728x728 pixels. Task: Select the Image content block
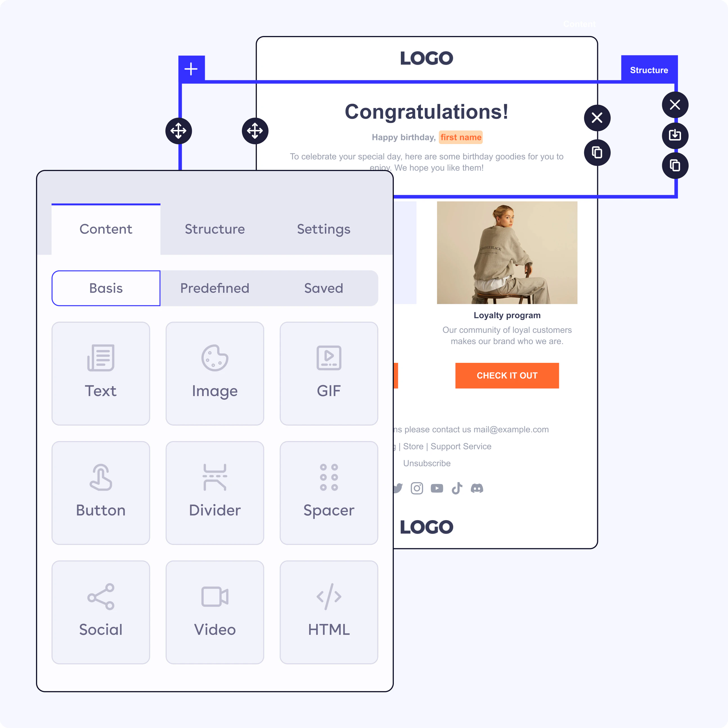click(x=215, y=369)
